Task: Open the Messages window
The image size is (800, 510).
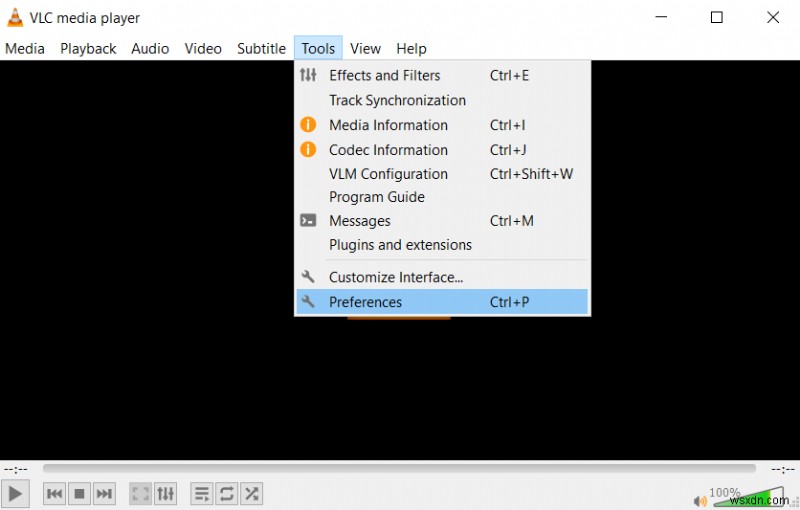Action: pos(442,221)
